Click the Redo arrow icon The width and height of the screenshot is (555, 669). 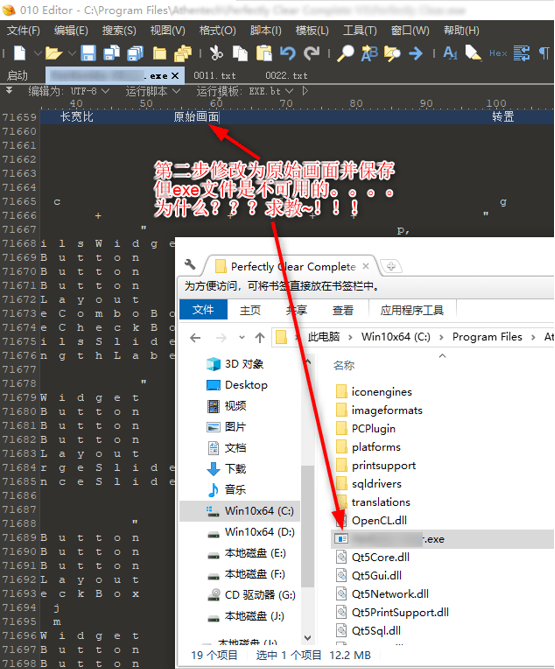tap(312, 53)
